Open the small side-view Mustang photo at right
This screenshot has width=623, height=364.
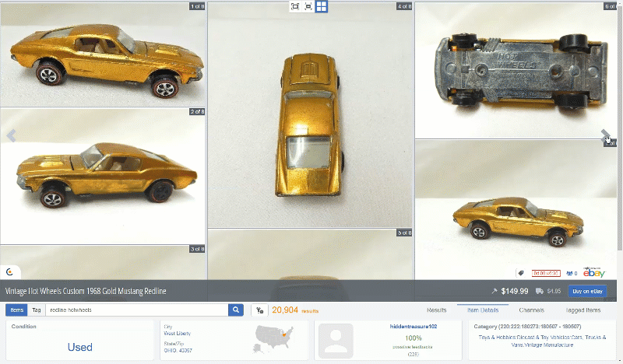pos(516,209)
